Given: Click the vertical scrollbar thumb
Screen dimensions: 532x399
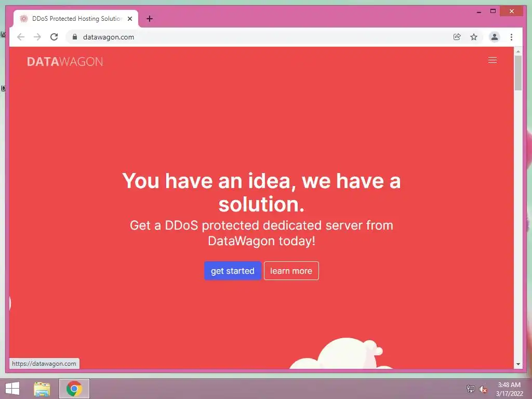Looking at the screenshot, I should click(x=518, y=73).
